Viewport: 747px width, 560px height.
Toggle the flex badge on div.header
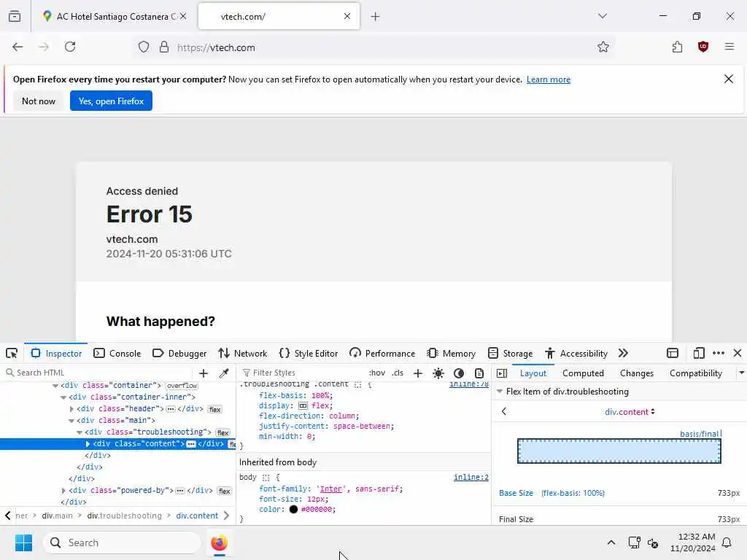(215, 410)
